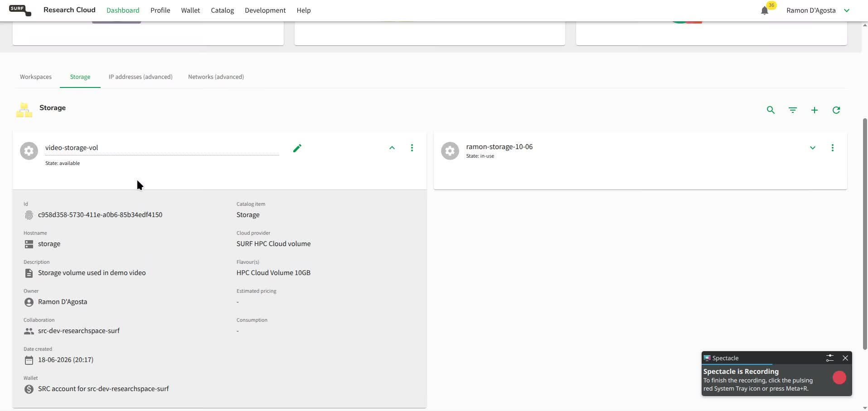The height and width of the screenshot is (411, 868).
Task: Click 'State: available' label
Action: click(63, 163)
